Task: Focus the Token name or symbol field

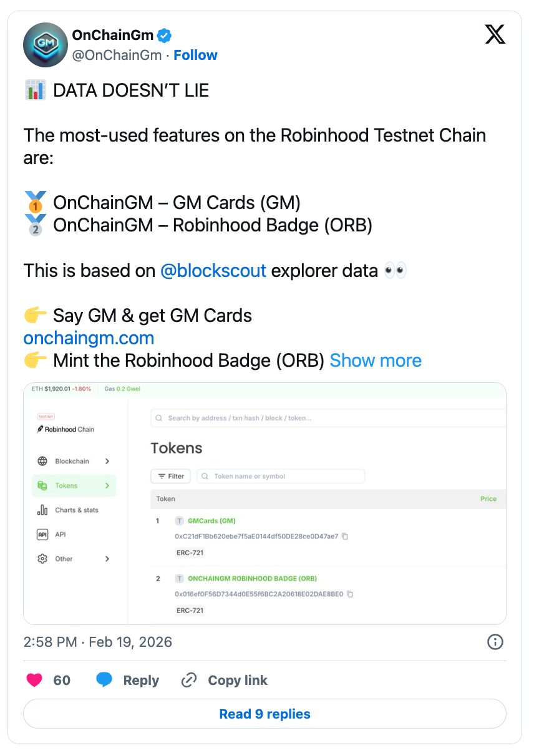Action: point(281,476)
